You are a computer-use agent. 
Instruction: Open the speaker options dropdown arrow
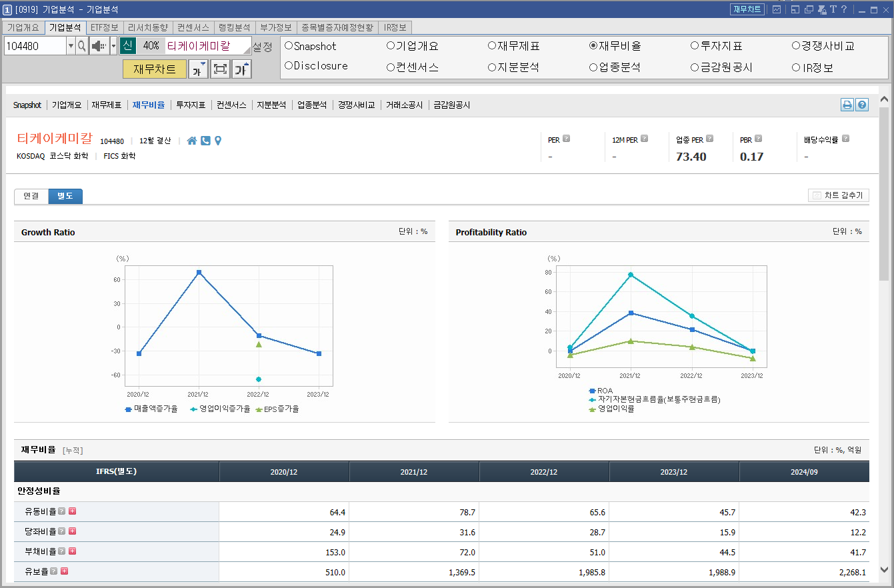[x=113, y=47]
